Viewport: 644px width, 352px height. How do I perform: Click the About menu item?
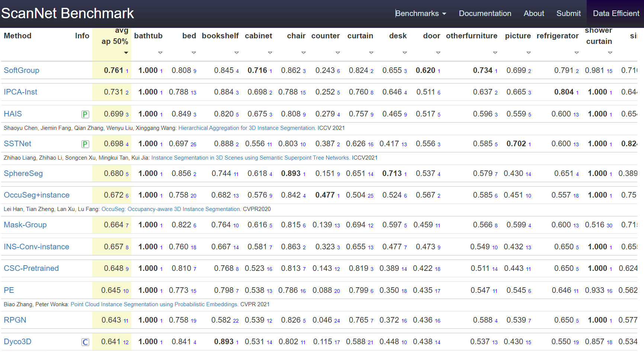(534, 13)
